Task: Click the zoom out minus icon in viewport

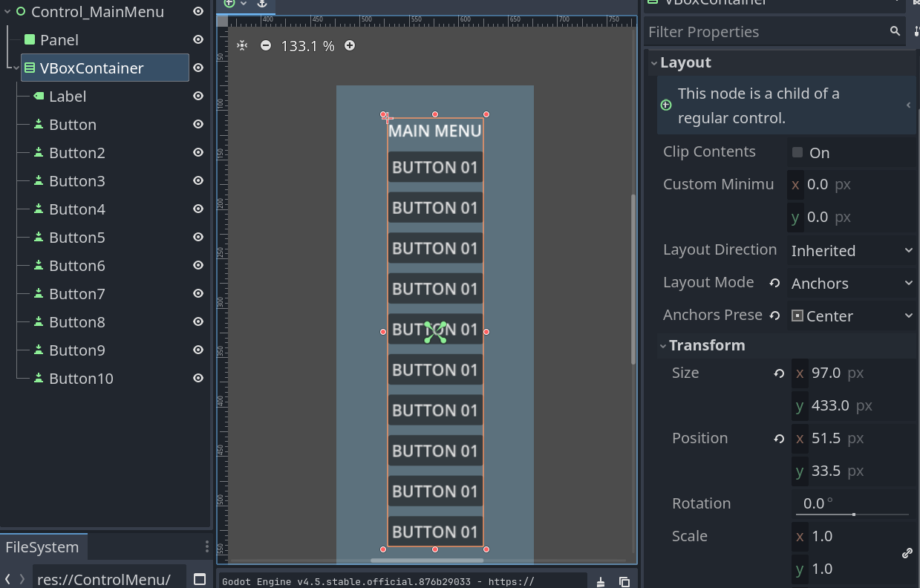Action: click(266, 45)
